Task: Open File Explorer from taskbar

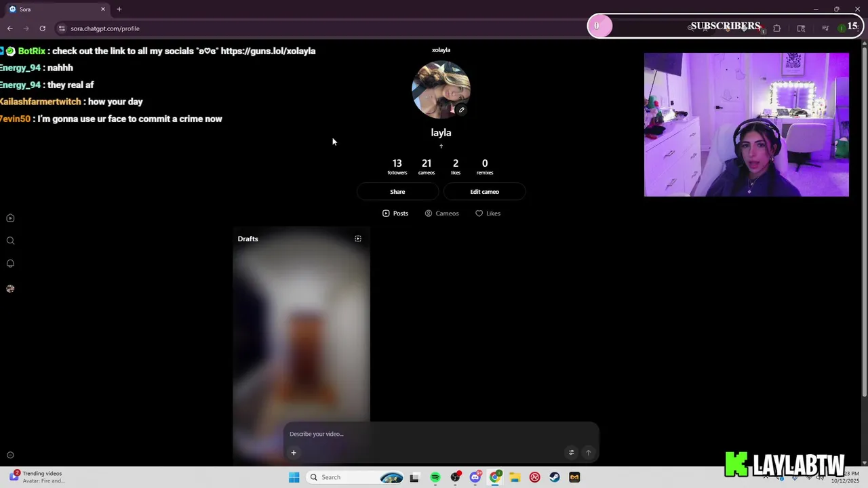Action: coord(515,477)
